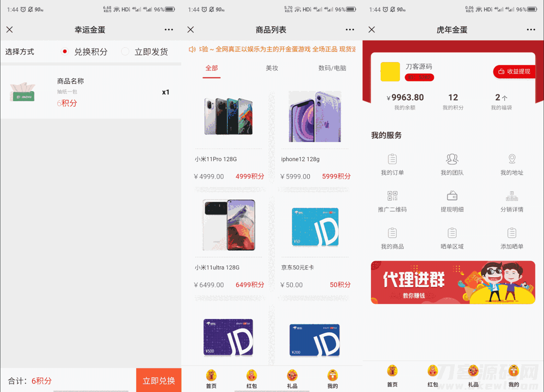Switch to the 美妆 category tab
The height and width of the screenshot is (392, 544).
(x=272, y=68)
